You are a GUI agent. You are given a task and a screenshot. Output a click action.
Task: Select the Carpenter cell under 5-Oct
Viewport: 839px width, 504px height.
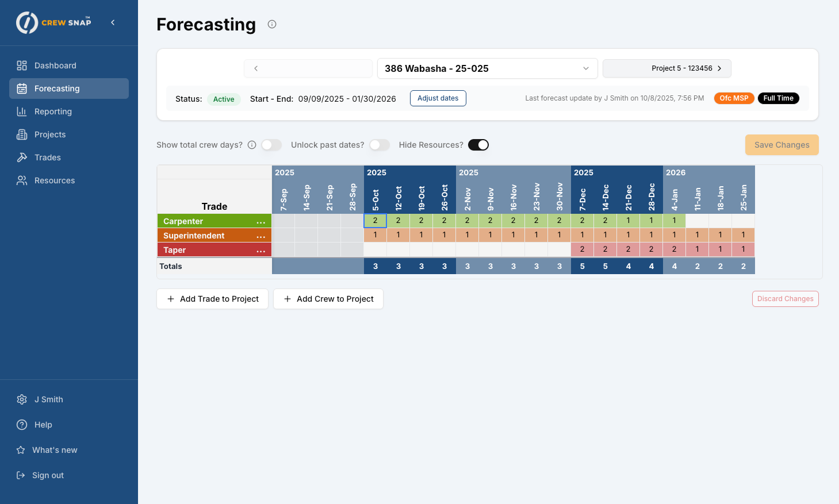pyautogui.click(x=375, y=221)
